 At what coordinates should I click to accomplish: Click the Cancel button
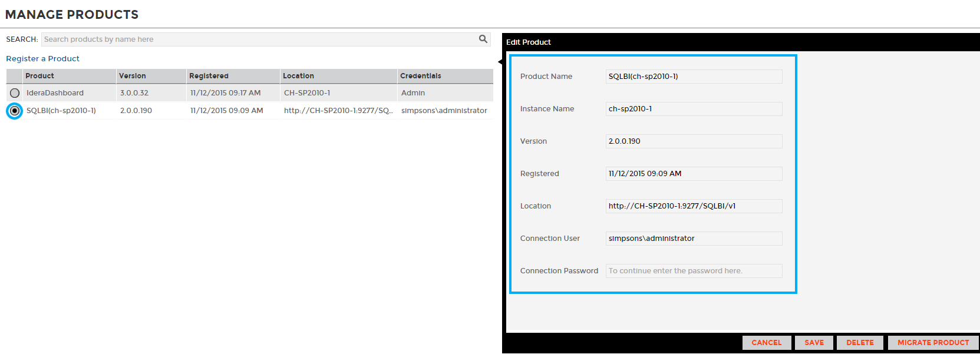click(766, 343)
